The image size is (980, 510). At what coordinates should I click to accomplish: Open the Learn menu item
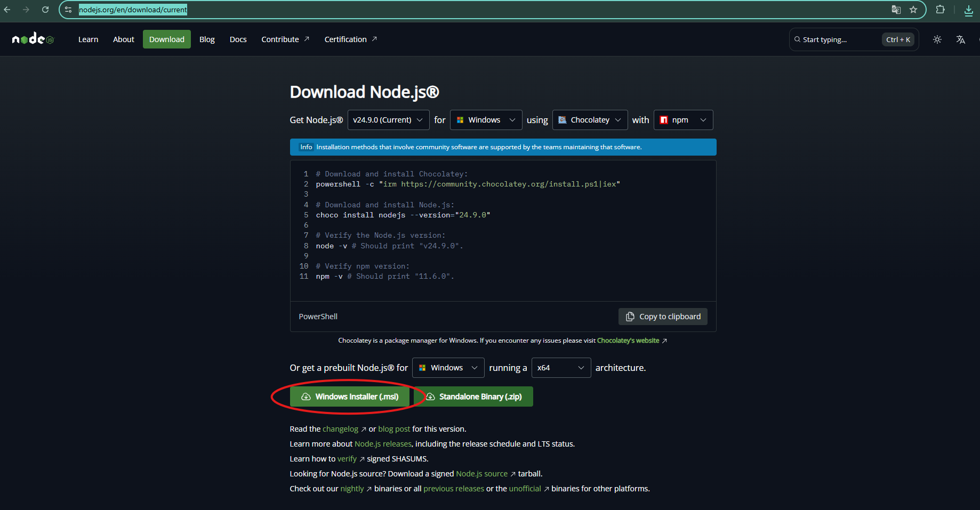88,39
